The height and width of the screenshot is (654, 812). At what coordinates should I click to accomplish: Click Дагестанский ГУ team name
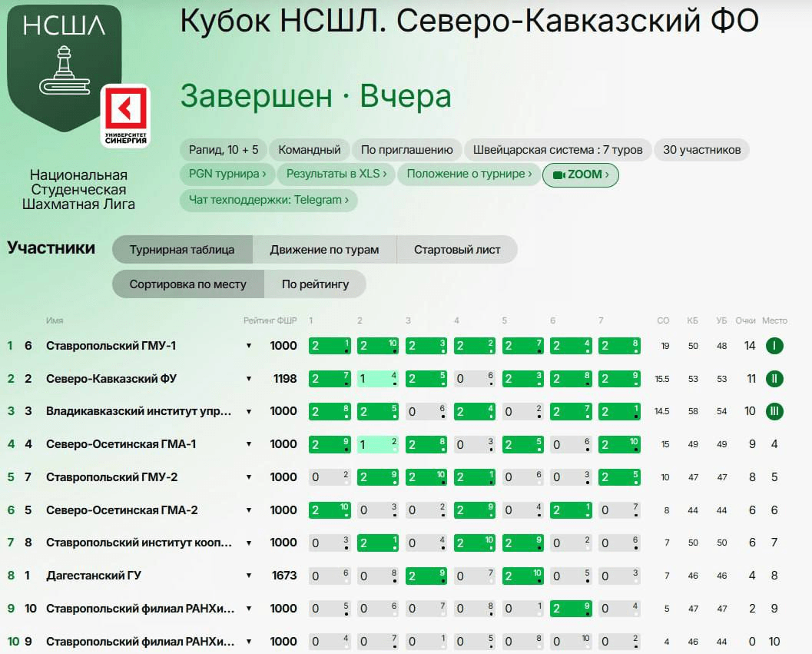click(x=93, y=576)
